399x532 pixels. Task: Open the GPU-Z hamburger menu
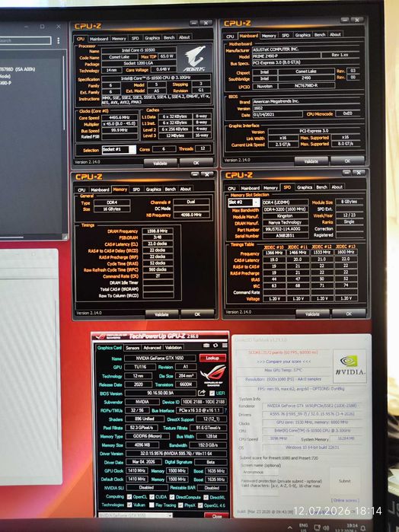tap(225, 345)
